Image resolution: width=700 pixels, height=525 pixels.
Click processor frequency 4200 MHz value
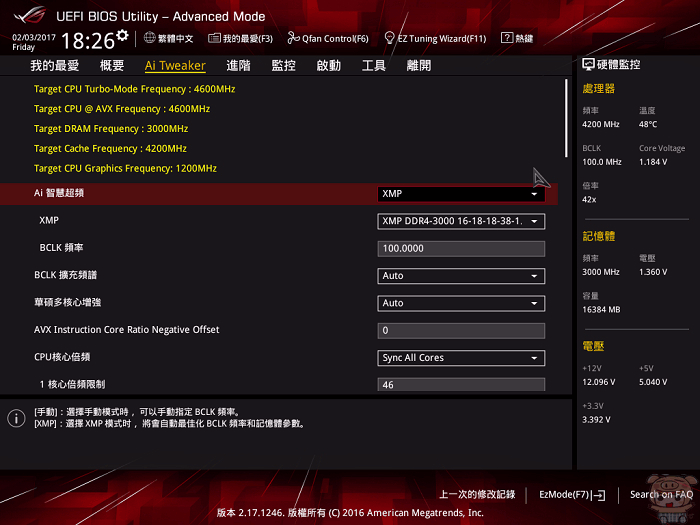601,124
